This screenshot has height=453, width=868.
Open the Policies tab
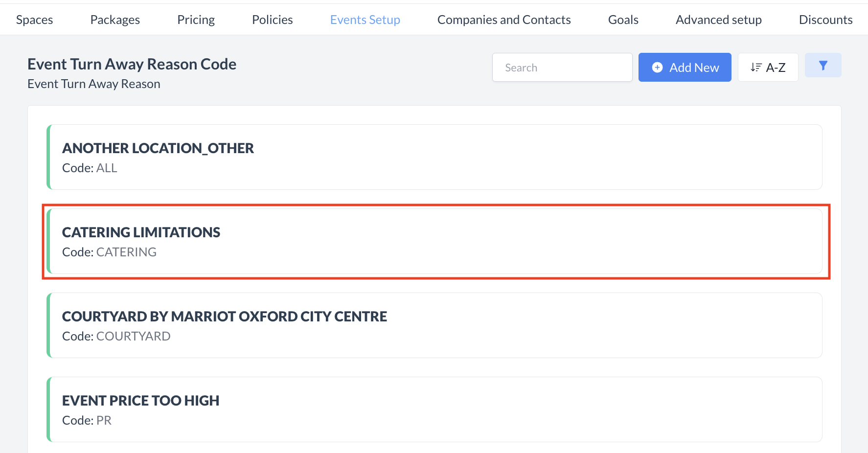272,20
